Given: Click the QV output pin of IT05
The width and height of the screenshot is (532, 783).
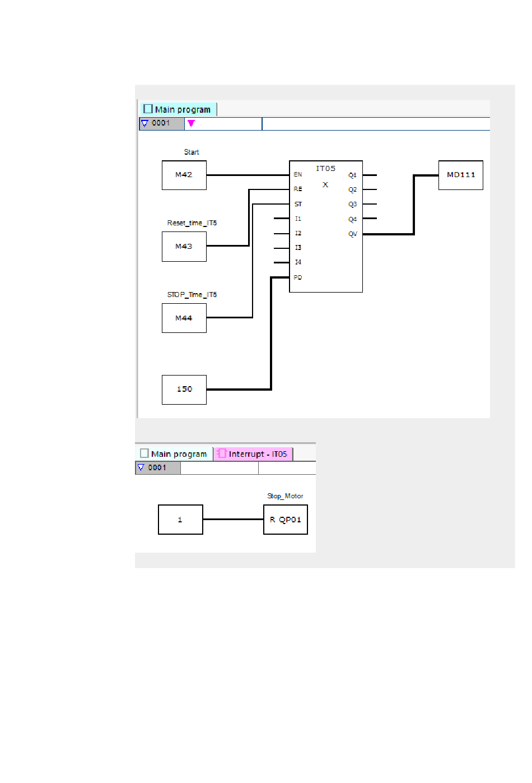Looking at the screenshot, I should 352,234.
